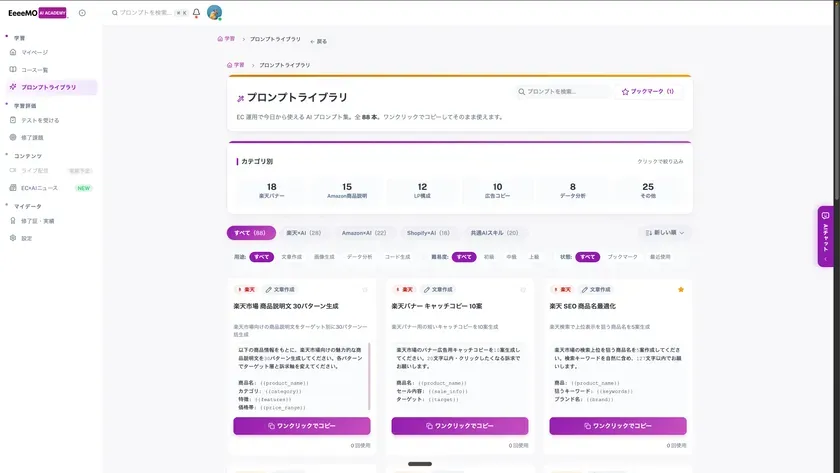Copy the 楽天バナー キャッチコピー 10案 prompt
Screen dimensions: 840x473
coord(460,426)
